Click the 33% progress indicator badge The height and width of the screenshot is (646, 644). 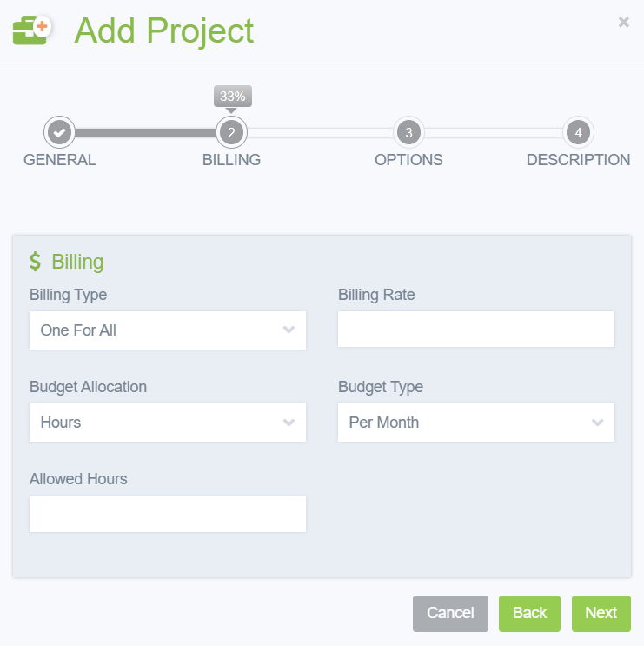(x=232, y=97)
